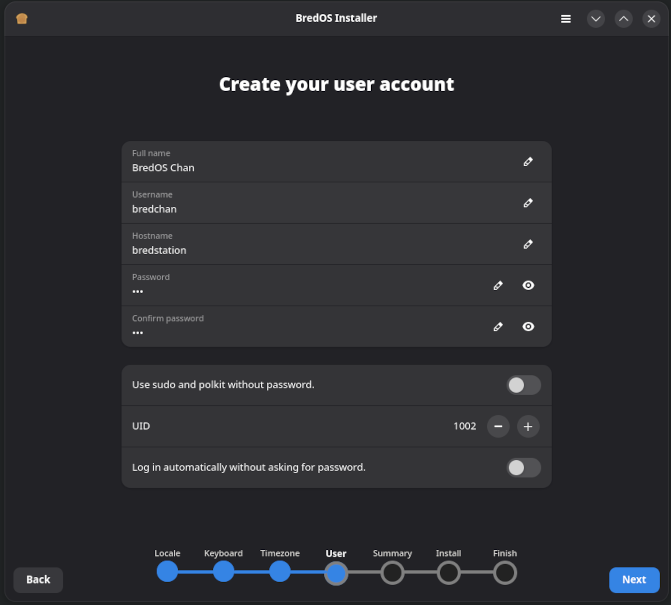Click the Summary step circle
This screenshot has width=671, height=605.
point(392,572)
